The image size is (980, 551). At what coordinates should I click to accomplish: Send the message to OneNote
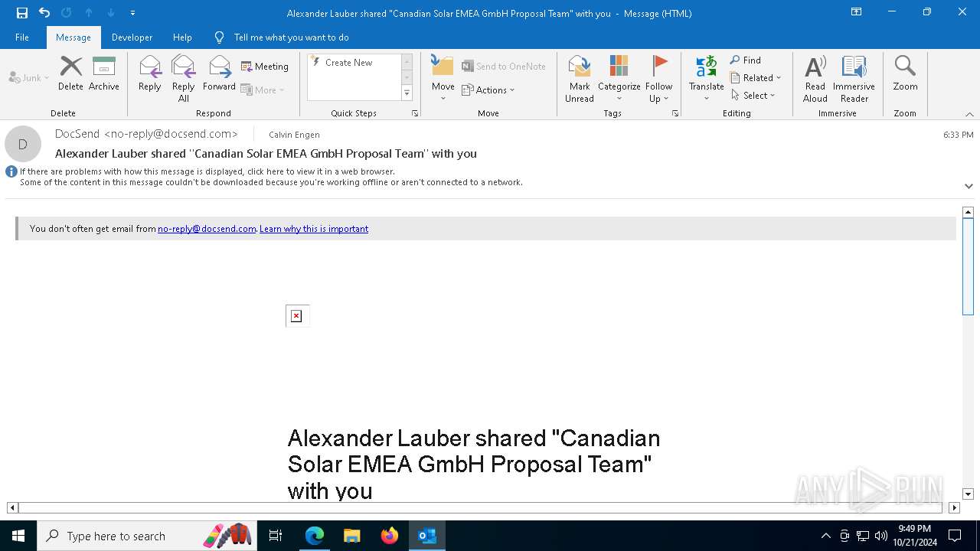point(504,67)
